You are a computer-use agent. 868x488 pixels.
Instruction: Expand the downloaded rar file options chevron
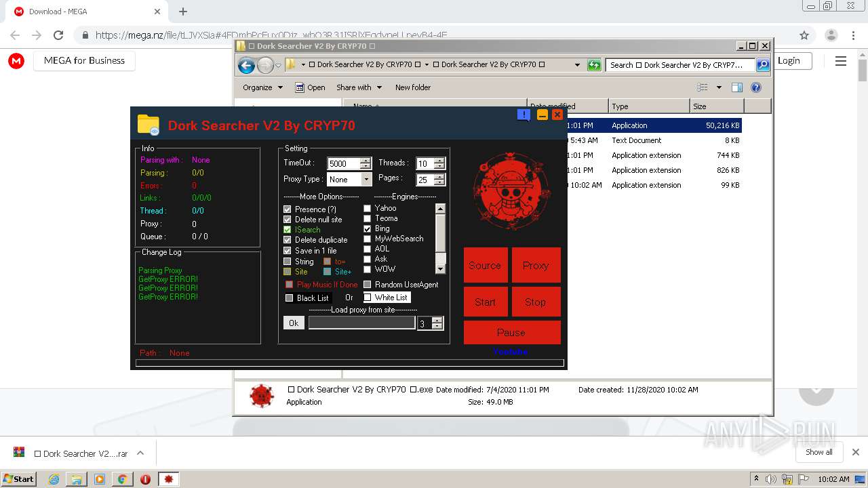point(140,453)
